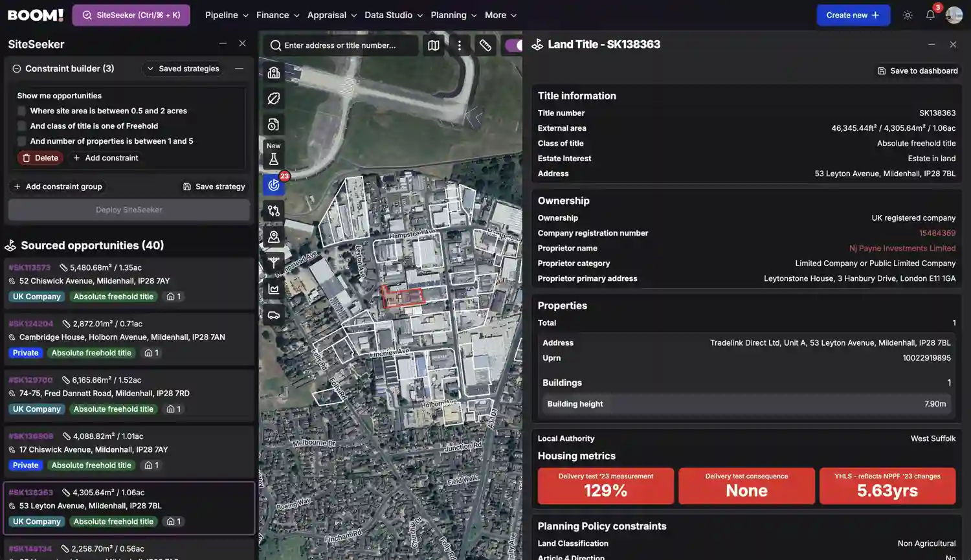Click the highlighted radar icon with badge 23
971x560 pixels.
[274, 185]
